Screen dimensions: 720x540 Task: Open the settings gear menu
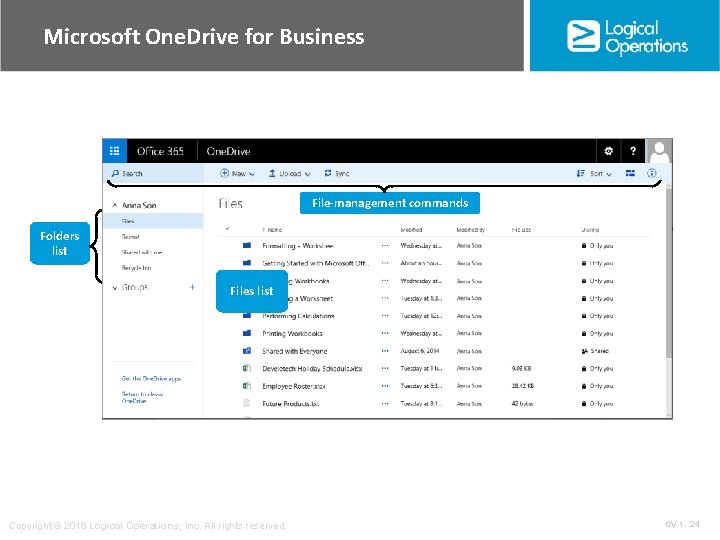coord(608,151)
